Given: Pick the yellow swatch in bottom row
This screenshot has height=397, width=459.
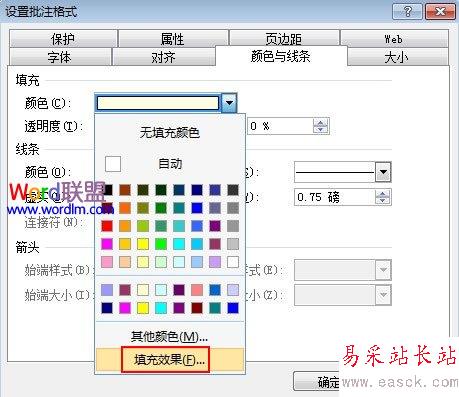Looking at the screenshot, I should coord(143,308).
